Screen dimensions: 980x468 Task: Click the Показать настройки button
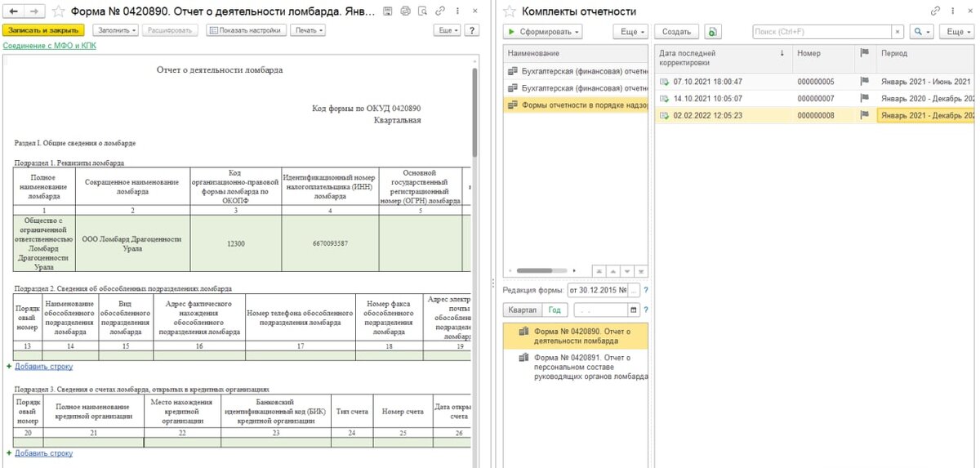point(245,30)
